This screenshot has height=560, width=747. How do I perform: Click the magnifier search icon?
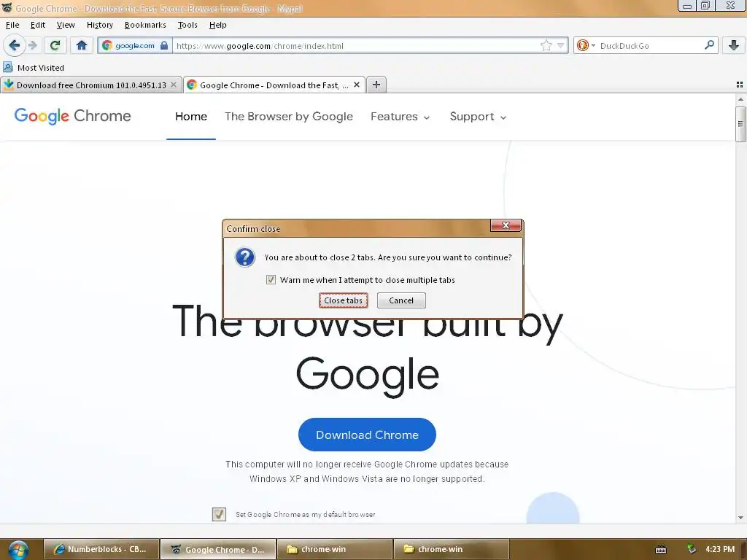tap(709, 45)
